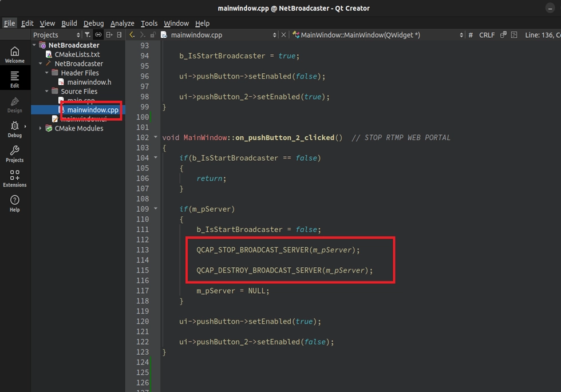Place cursor on QCAP_STOP_BROADCAST_SERVER call
Viewport: 561px width, 392px height.
(x=278, y=250)
